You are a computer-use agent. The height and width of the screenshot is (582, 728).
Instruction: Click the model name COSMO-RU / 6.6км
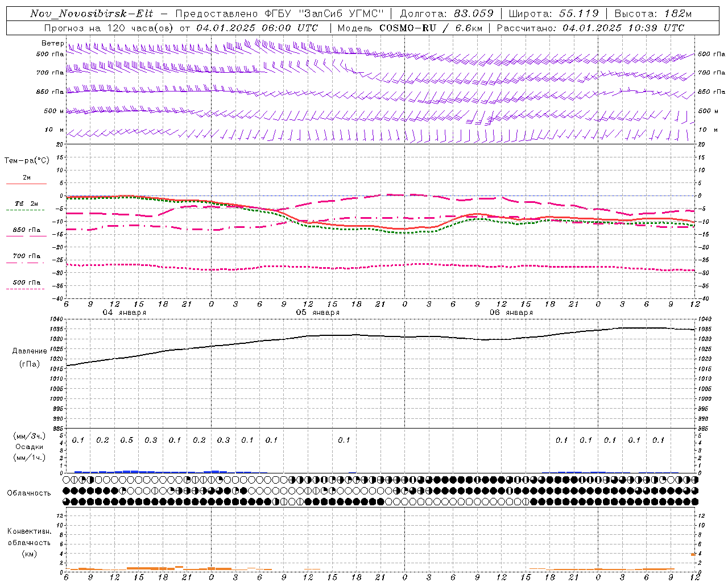coord(431,28)
